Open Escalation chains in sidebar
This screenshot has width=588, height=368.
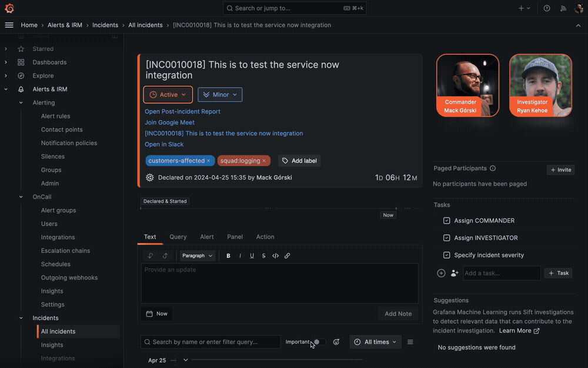(66, 251)
